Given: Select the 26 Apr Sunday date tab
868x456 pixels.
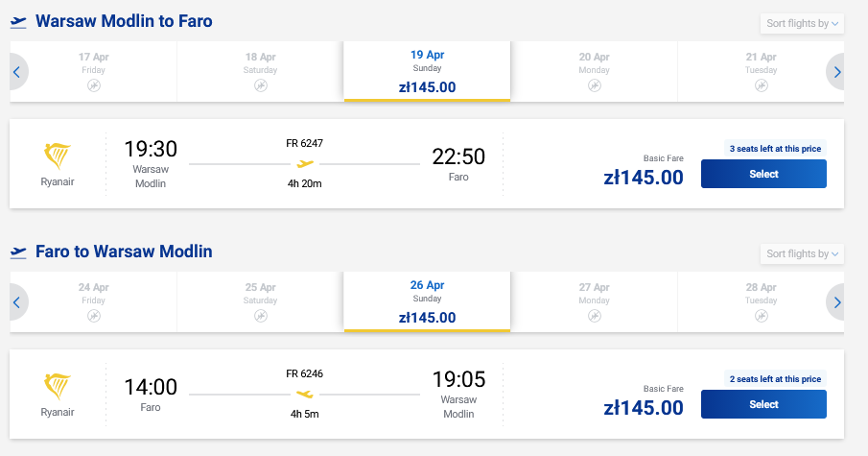Looking at the screenshot, I should (x=427, y=301).
